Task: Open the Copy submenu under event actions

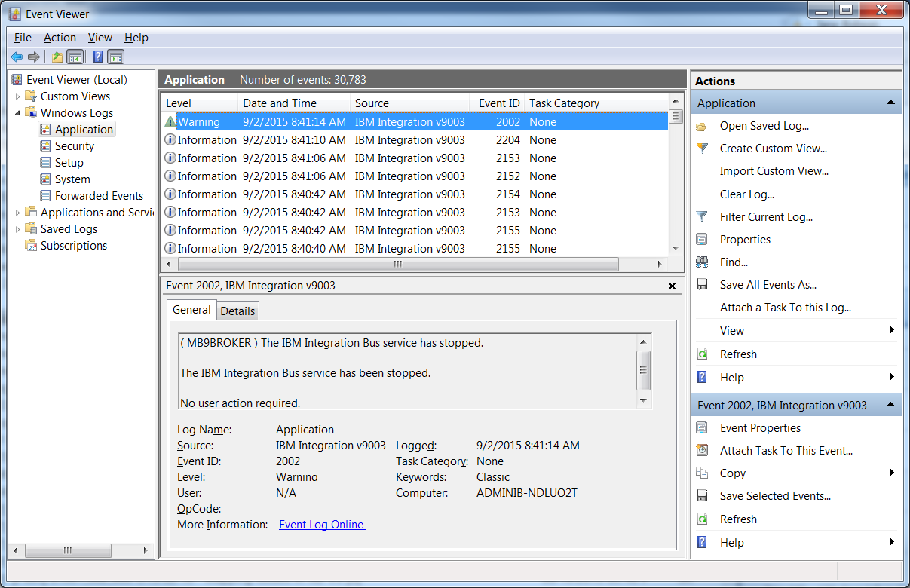Action: [734, 473]
